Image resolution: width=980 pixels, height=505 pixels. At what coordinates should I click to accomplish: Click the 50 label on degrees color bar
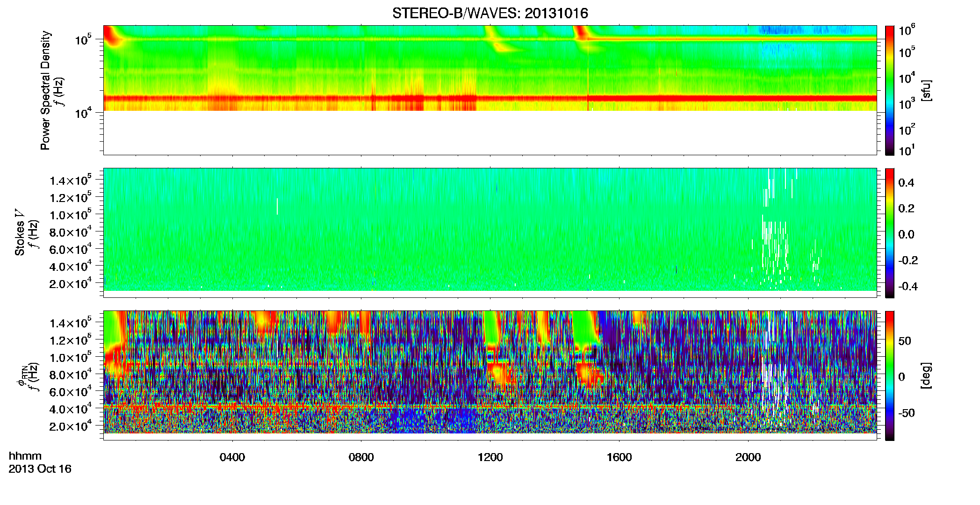[905, 341]
